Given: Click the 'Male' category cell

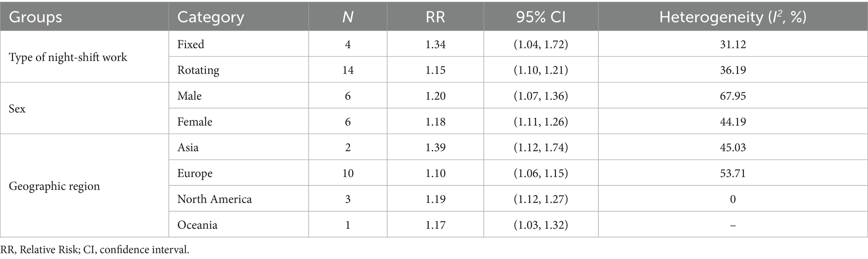Looking at the screenshot, I should click(x=189, y=96).
